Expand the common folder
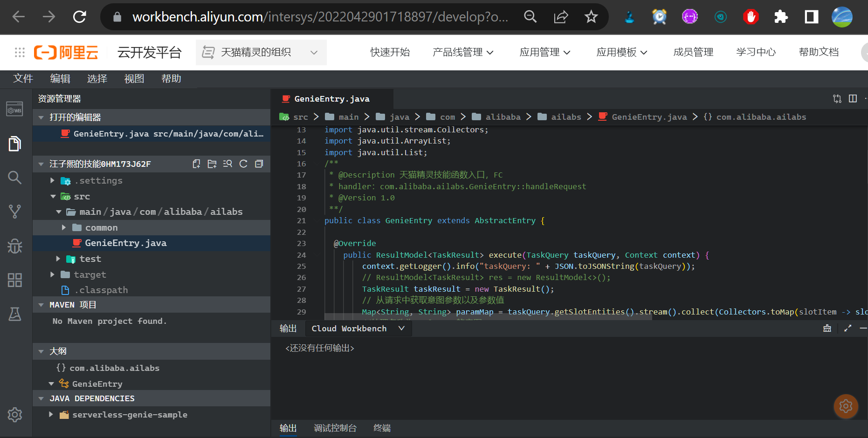 pyautogui.click(x=101, y=228)
